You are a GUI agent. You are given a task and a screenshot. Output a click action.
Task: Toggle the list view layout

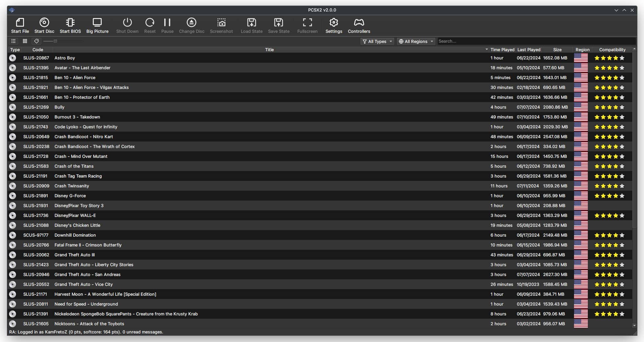click(x=13, y=41)
